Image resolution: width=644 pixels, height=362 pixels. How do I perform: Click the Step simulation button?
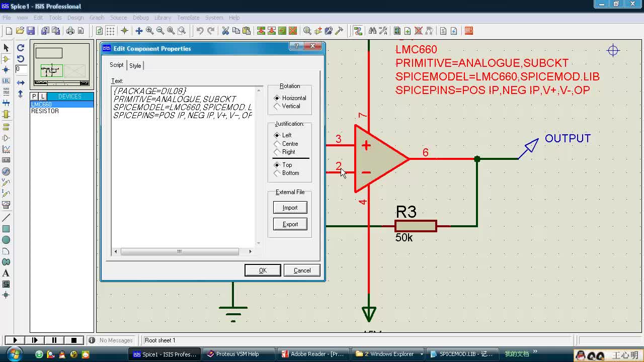(x=35, y=340)
